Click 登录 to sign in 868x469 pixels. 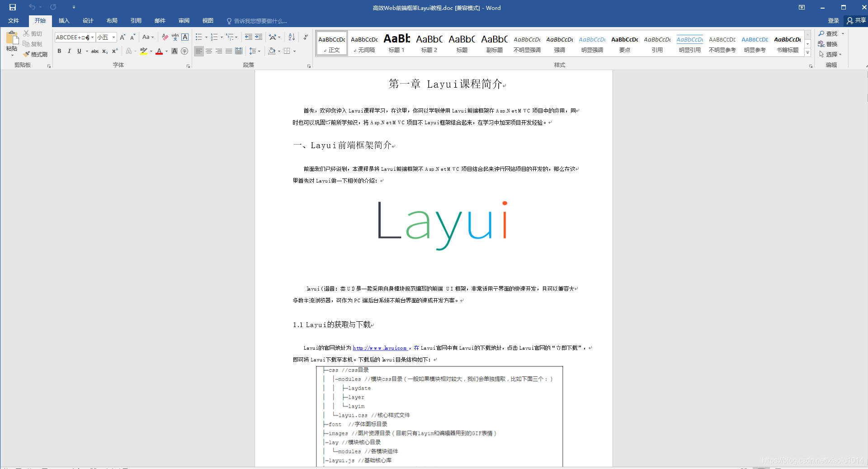click(x=833, y=21)
